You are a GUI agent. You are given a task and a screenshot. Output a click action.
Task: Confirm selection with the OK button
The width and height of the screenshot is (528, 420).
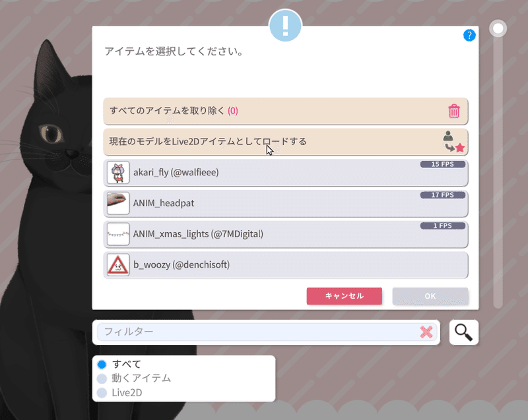430,296
